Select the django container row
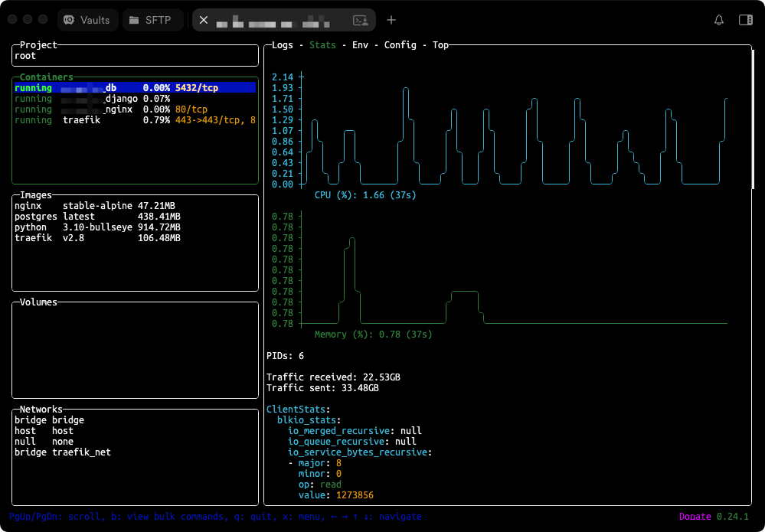Image resolution: width=765 pixels, height=532 pixels. 134,99
